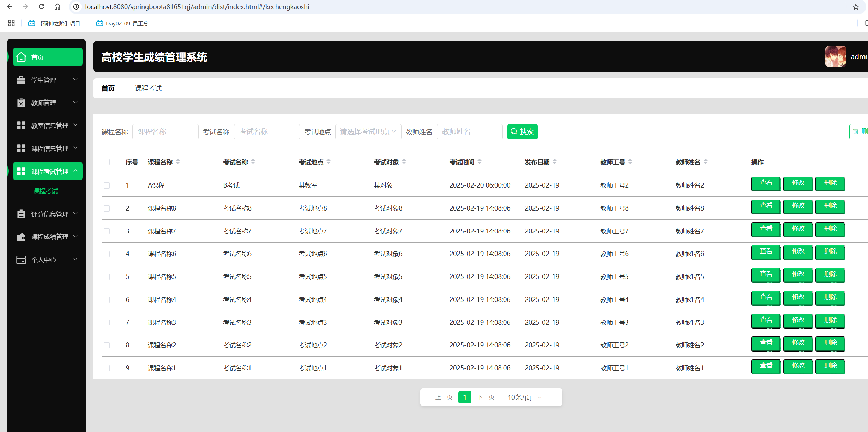
Task: Sort by 考试地点 column arrows
Action: 328,162
